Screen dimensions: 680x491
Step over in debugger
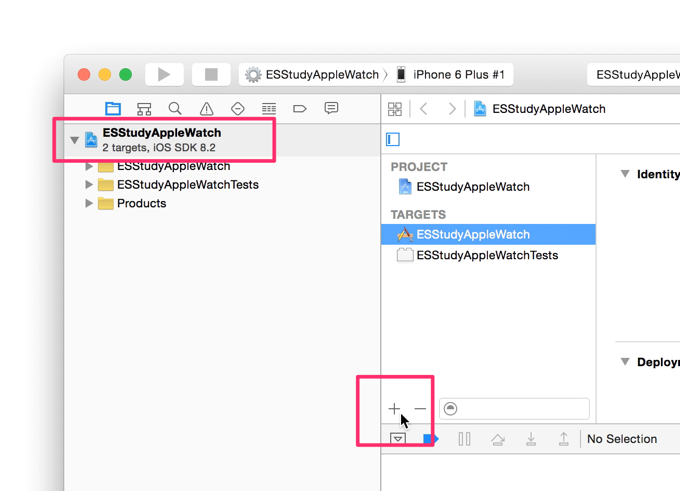pyautogui.click(x=497, y=439)
